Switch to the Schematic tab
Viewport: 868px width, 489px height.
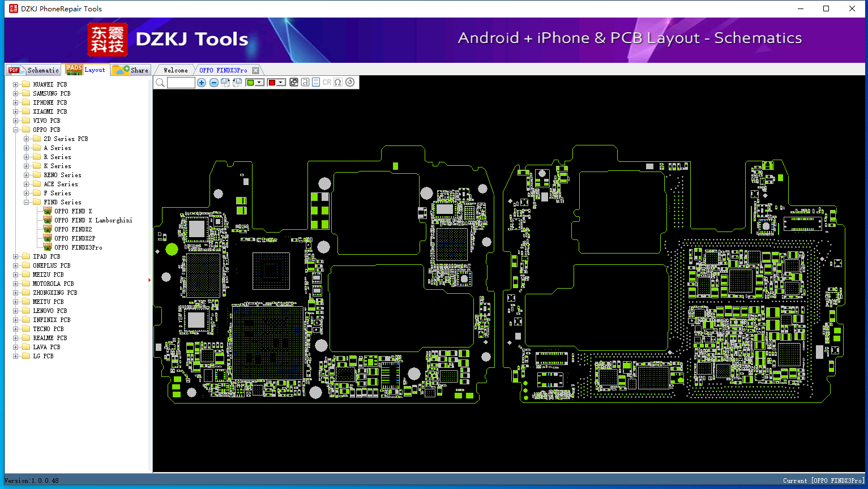click(x=33, y=70)
